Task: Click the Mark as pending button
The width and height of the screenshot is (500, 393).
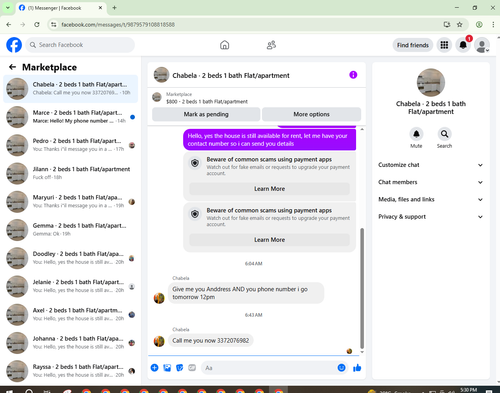Action: (x=206, y=114)
